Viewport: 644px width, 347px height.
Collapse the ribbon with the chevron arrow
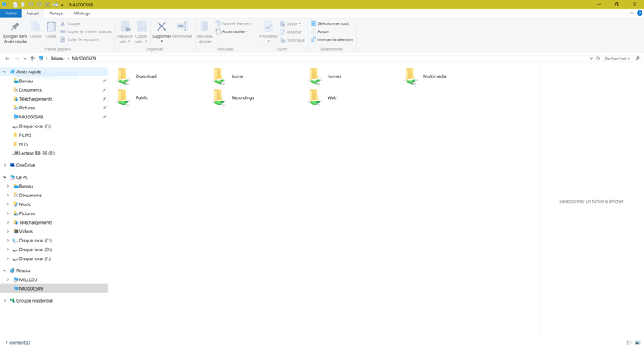click(x=631, y=13)
